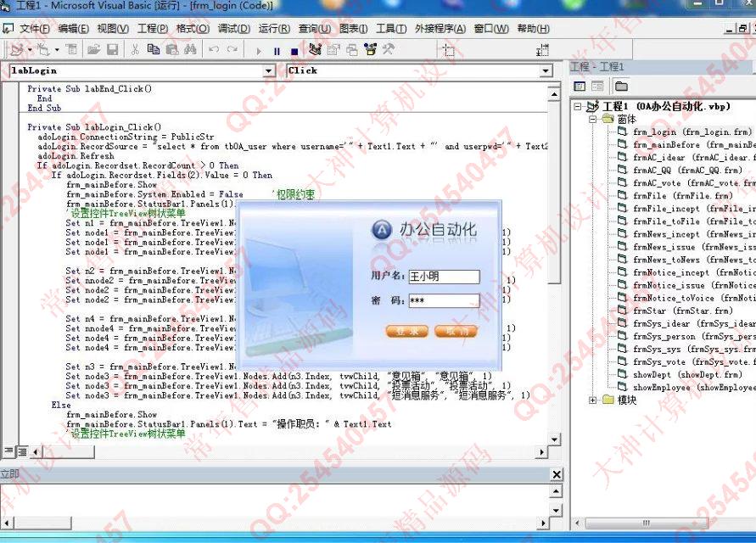Viewport: 756px width, 543px height.
Task: Click the Copy icon in the toolbar
Action: pos(154,49)
